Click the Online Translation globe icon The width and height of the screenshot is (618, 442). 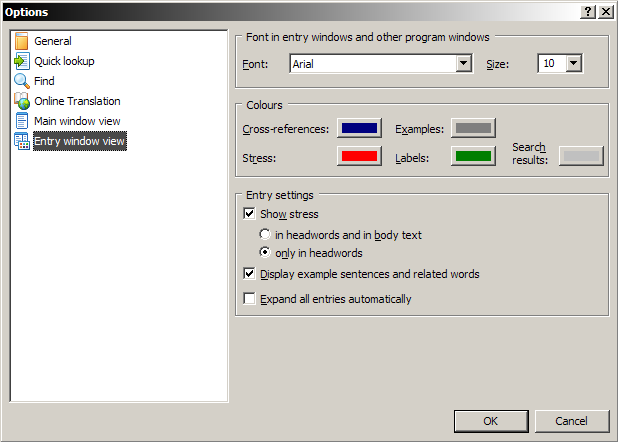point(22,101)
